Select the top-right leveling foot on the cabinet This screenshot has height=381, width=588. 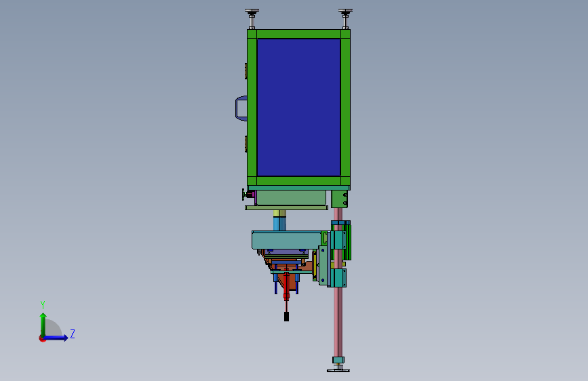pyautogui.click(x=345, y=19)
